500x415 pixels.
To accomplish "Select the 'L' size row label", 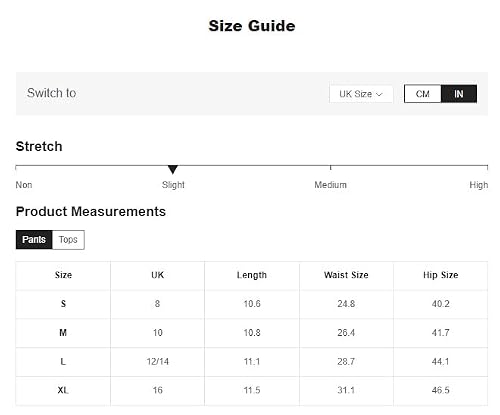I will point(63,362).
